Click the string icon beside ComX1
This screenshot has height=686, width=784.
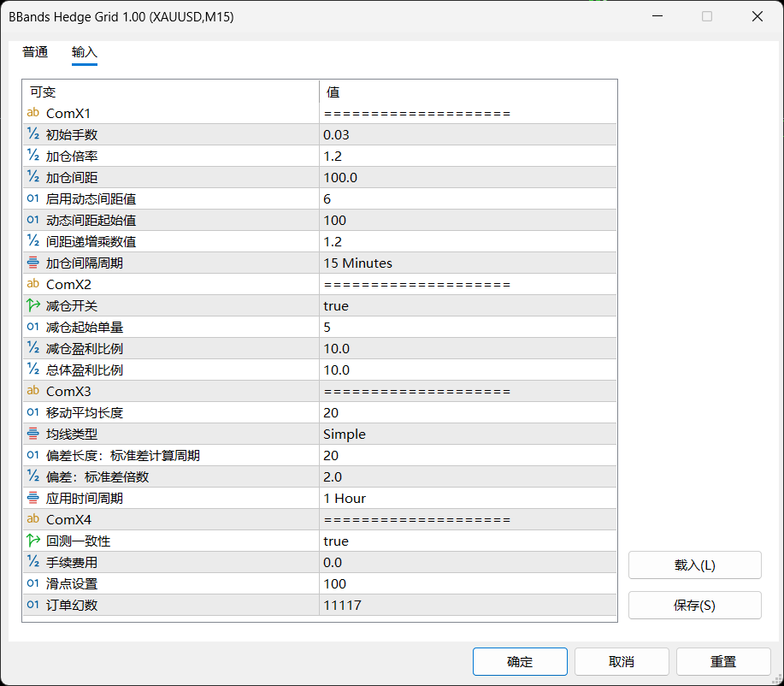tap(33, 113)
